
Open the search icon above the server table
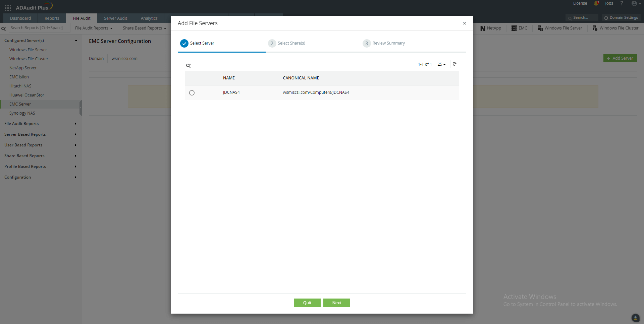coord(189,65)
